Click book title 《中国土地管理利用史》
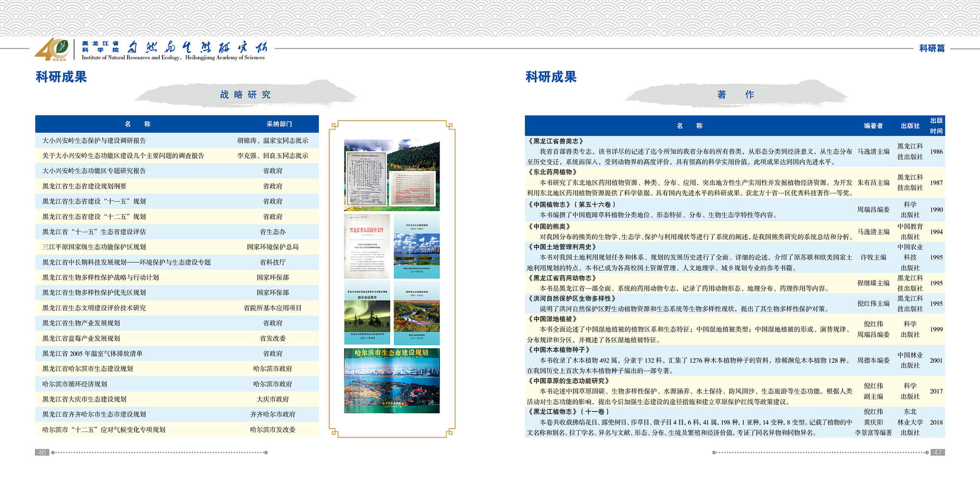Screen dimensions: 980x490 [x=562, y=247]
